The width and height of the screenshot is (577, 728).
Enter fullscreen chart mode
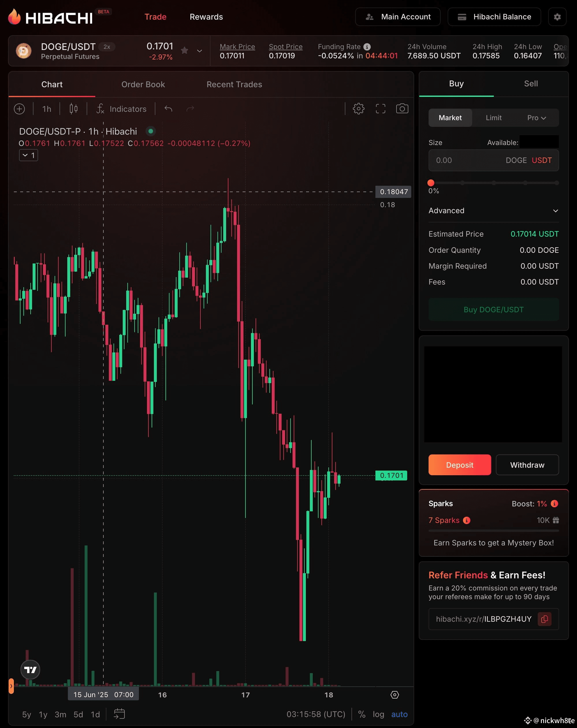[x=381, y=108]
